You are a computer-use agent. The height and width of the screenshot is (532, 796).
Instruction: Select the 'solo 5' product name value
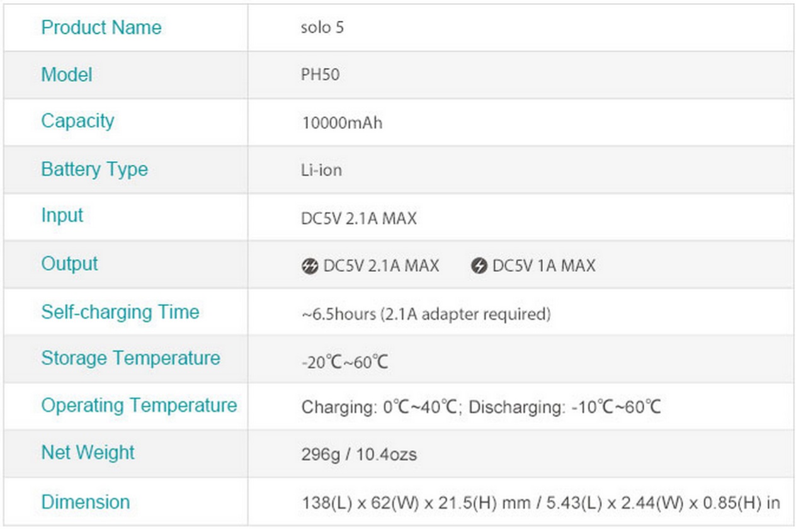coord(322,28)
